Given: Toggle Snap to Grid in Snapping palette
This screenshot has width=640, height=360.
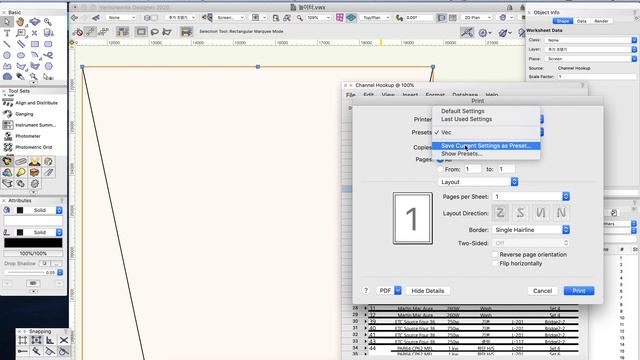Looking at the screenshot, I should point(22,340).
